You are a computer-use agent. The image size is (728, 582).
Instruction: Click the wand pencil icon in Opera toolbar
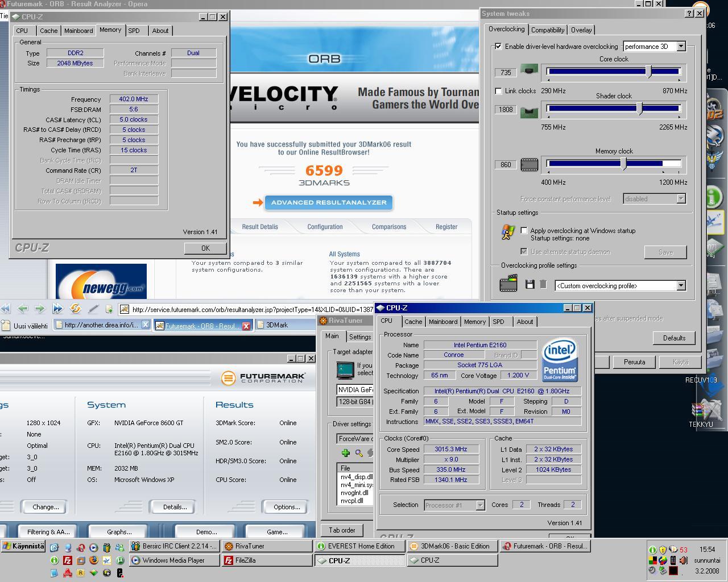(93, 309)
